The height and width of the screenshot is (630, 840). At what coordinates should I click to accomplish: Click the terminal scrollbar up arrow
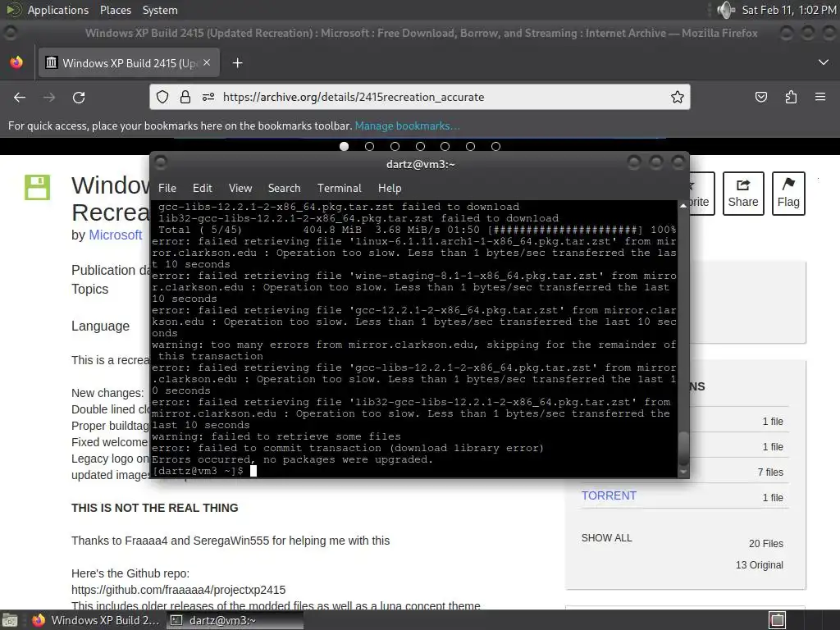click(683, 206)
